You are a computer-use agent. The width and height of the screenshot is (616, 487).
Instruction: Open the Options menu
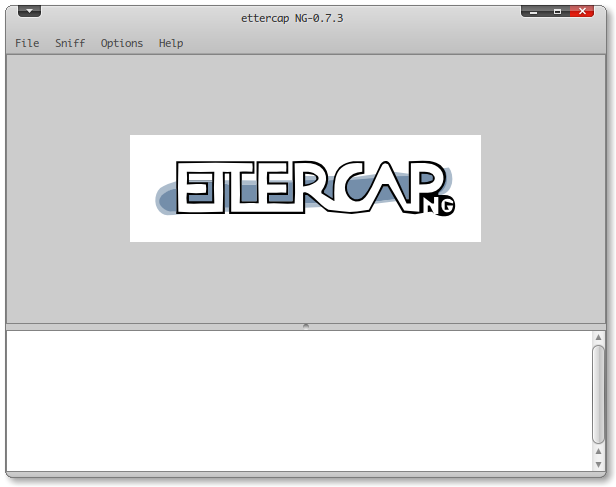122,43
